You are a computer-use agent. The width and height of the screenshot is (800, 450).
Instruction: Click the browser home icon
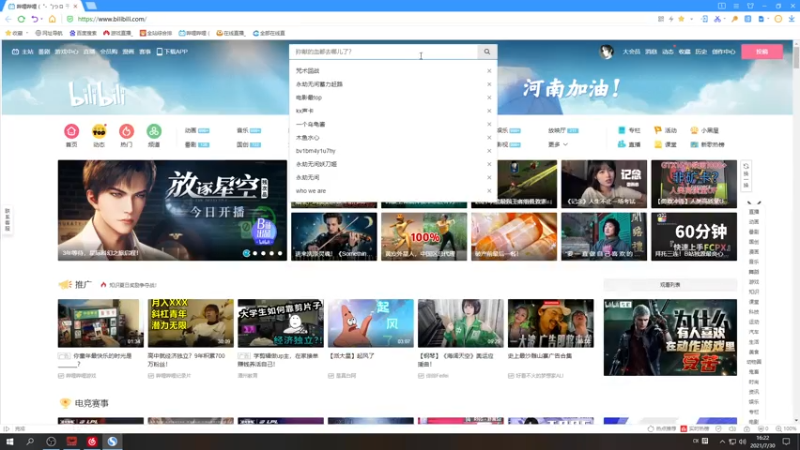pyautogui.click(x=52, y=19)
